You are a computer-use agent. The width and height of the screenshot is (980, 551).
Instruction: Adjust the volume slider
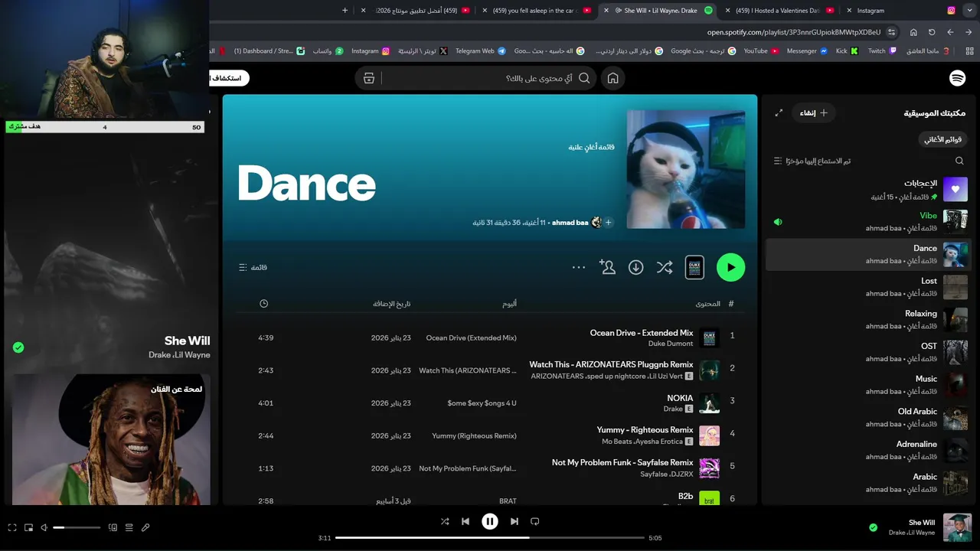[77, 527]
